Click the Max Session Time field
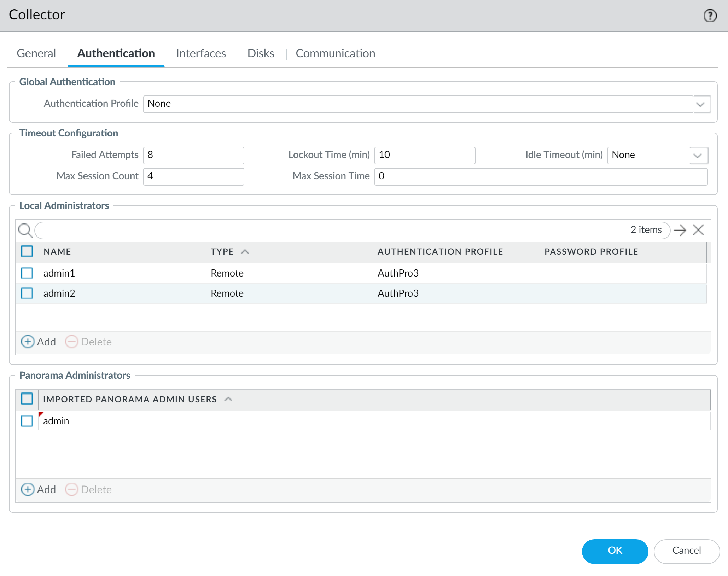The image size is (728, 576). click(x=541, y=176)
